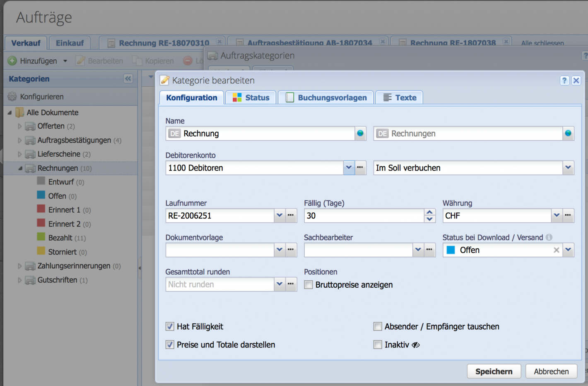
Task: Click the translation globe beside the Name field
Action: (360, 134)
